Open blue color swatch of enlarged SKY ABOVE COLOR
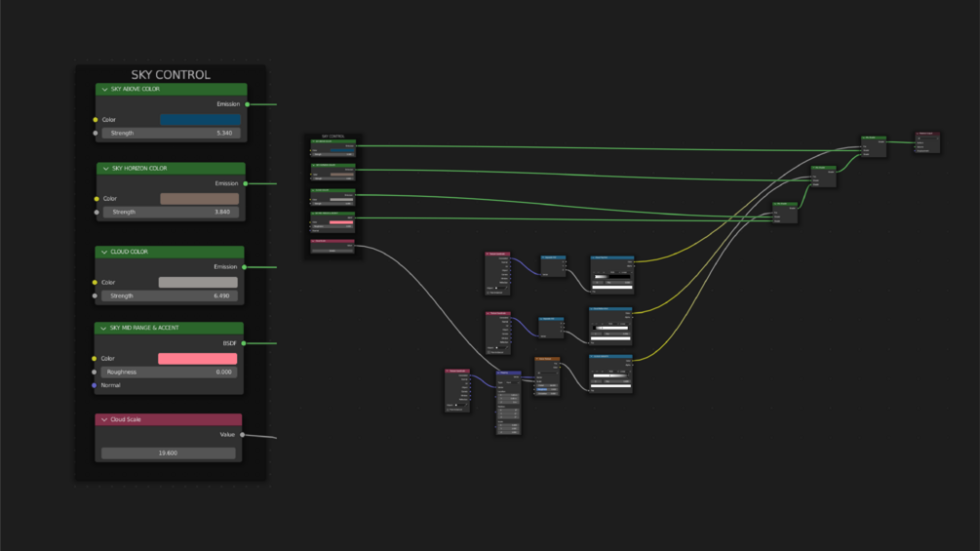Image resolution: width=980 pixels, height=551 pixels. pos(200,119)
